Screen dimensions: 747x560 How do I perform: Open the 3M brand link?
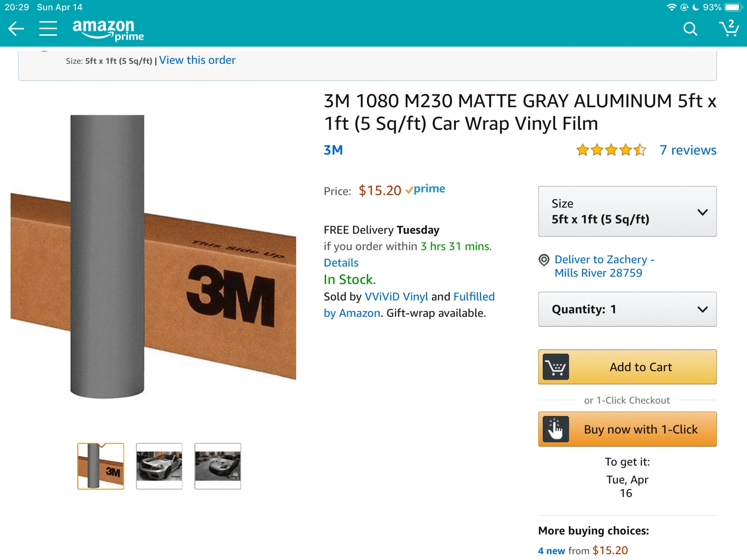[333, 150]
